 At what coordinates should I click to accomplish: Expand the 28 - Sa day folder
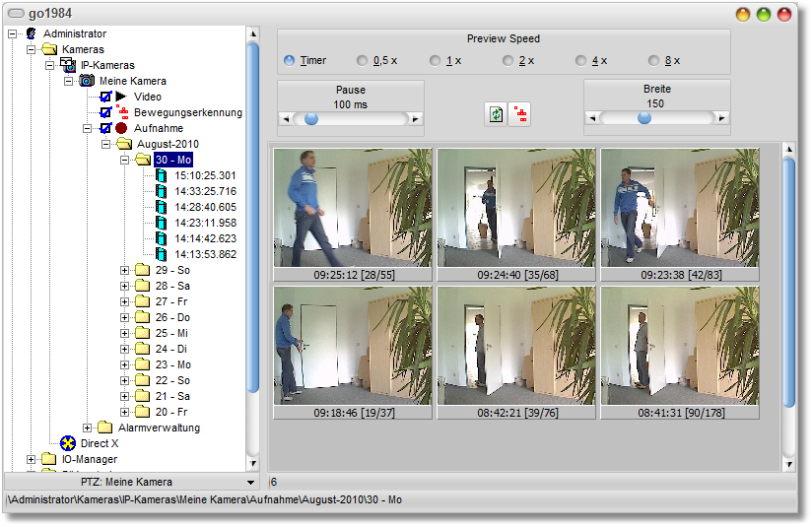pyautogui.click(x=124, y=286)
